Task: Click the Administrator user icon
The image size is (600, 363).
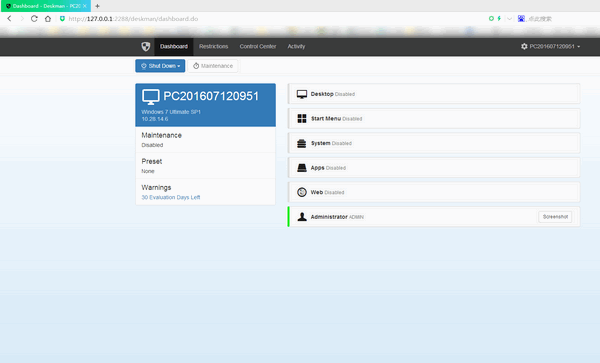Action: click(x=302, y=217)
